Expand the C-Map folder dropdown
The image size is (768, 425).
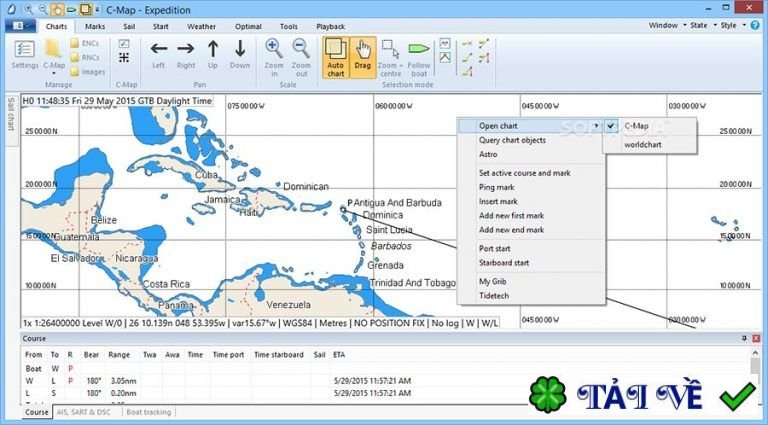pos(54,74)
